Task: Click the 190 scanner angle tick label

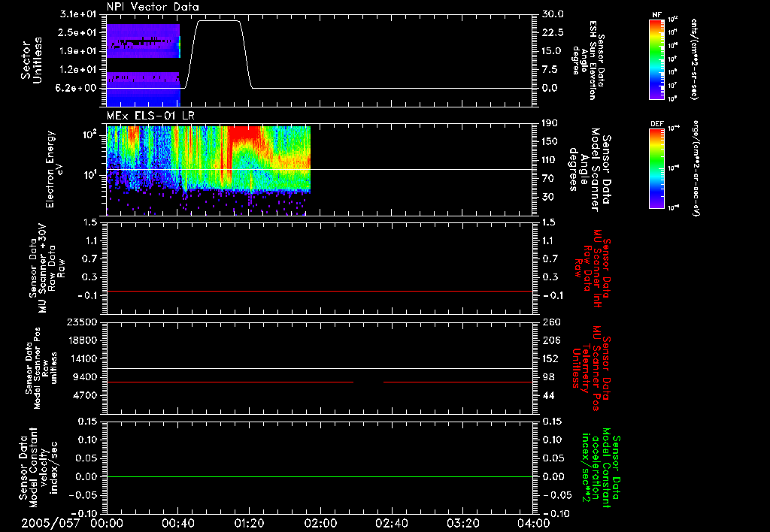Action: [550, 122]
